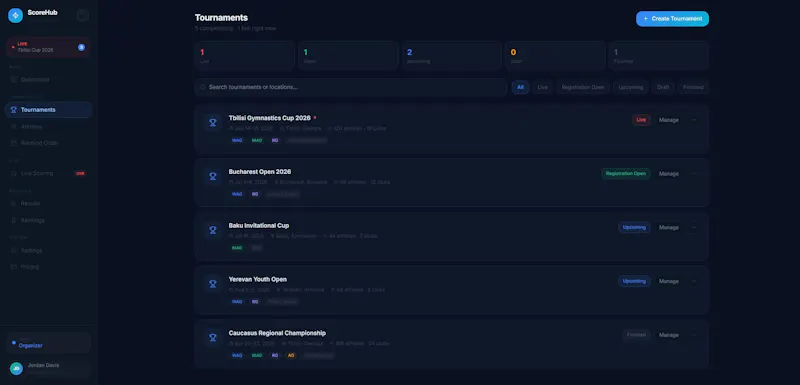Viewport: 800px width, 385px height.
Task: Click trophy icon of Tbilisi Gymnastics Cup 2026
Action: [x=213, y=122]
